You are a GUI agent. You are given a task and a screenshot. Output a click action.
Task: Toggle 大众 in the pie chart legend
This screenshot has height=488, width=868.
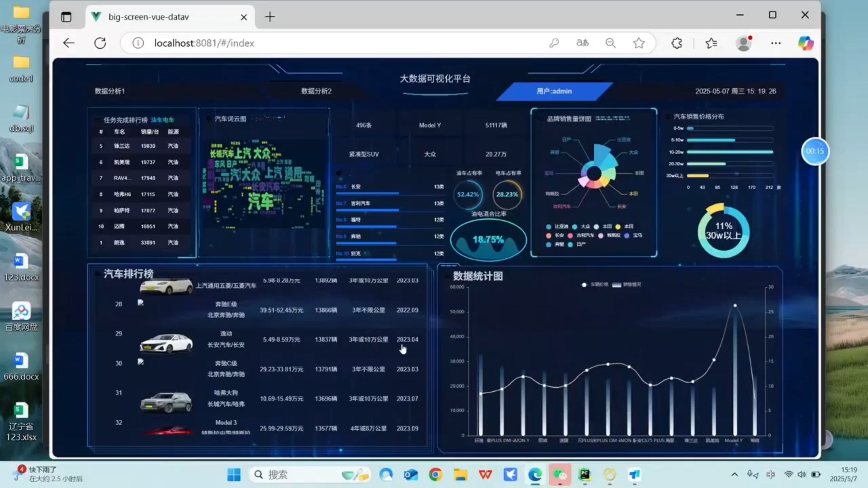(581, 226)
